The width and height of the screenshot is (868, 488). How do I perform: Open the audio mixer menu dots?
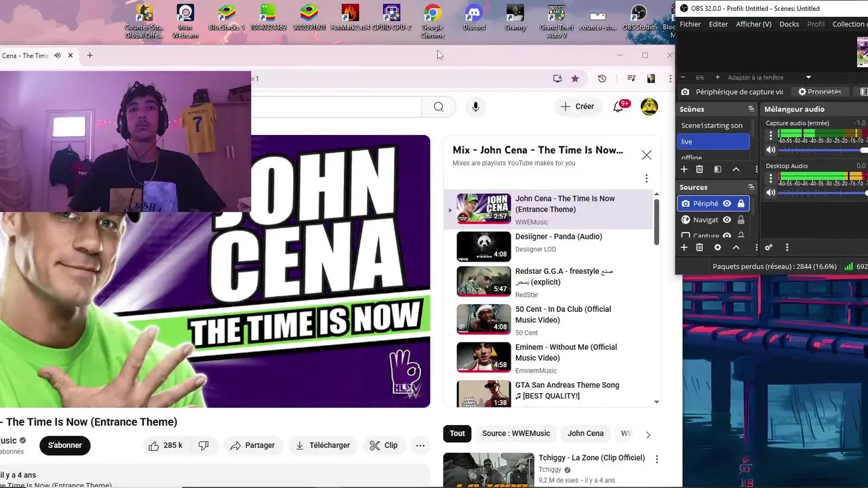(x=787, y=247)
